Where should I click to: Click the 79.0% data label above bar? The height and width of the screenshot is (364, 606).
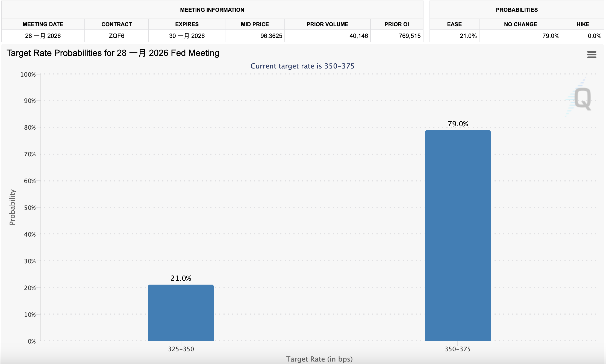pyautogui.click(x=458, y=124)
